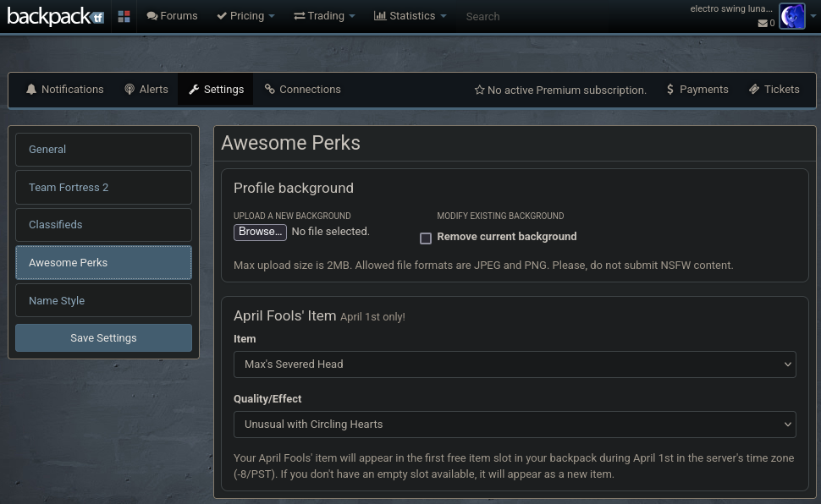Viewport: 821px width, 504px height.
Task: Open the Trading menu
Action: point(324,16)
